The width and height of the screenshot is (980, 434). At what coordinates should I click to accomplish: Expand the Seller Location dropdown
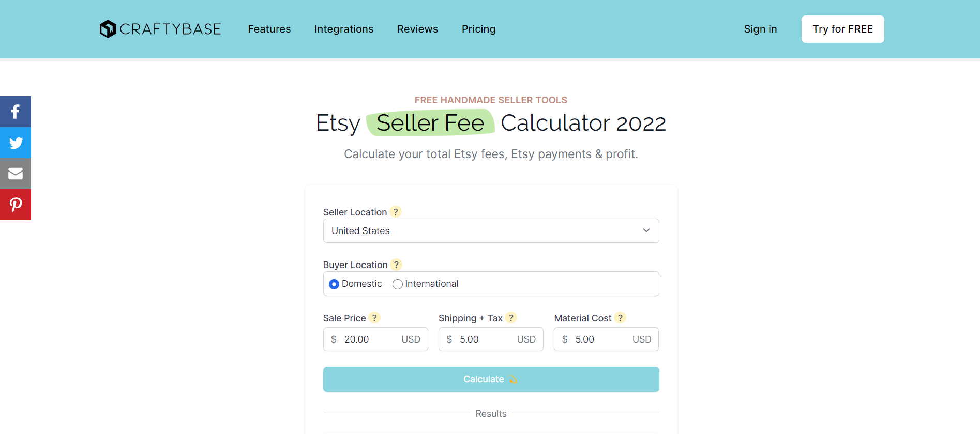(491, 230)
